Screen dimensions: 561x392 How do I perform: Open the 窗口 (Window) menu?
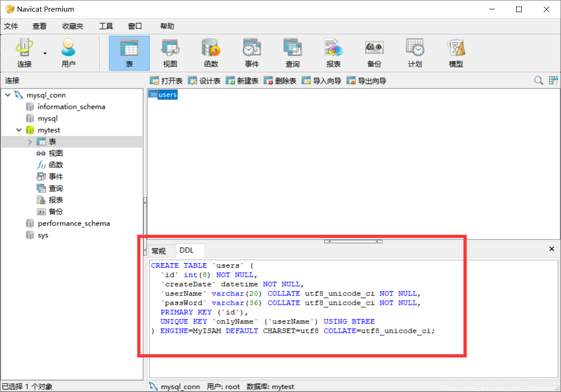tap(135, 26)
